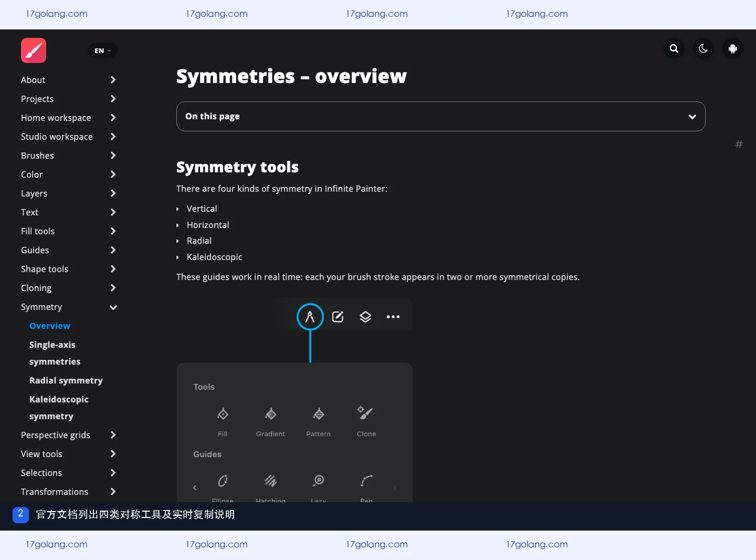Expand the Shape tools chevron
Viewport: 756px width, 560px height.
[113, 269]
